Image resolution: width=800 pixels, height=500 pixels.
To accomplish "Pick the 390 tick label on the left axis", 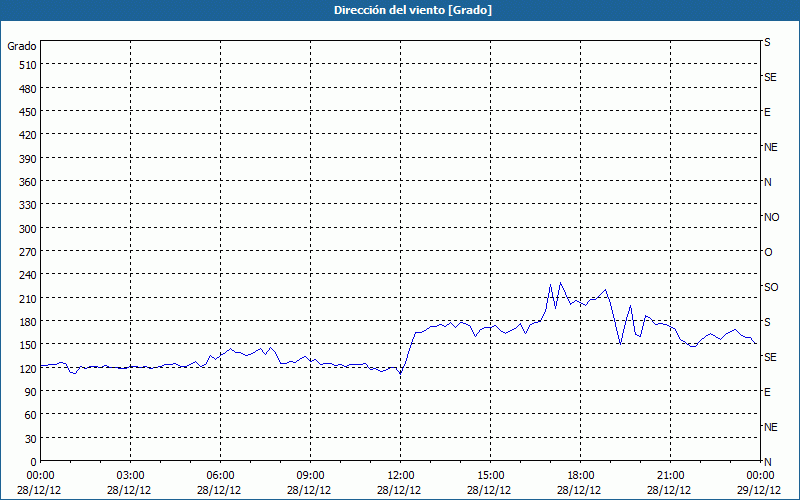I will (x=29, y=159).
